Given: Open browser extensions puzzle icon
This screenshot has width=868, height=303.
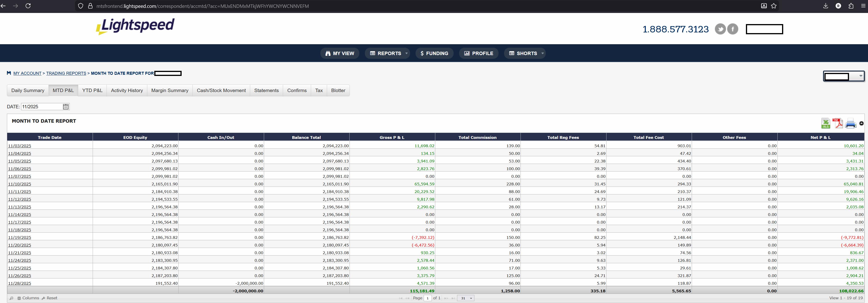Looking at the screenshot, I should (x=851, y=6).
